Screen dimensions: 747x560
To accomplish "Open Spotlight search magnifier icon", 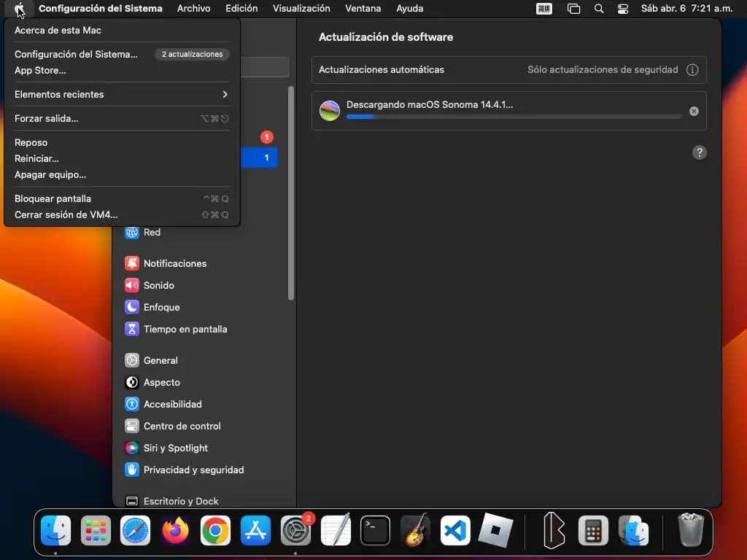I will pyautogui.click(x=599, y=9).
